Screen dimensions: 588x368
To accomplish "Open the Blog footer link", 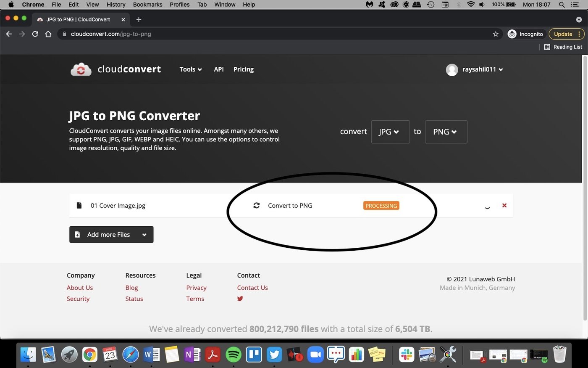I will coord(131,288).
